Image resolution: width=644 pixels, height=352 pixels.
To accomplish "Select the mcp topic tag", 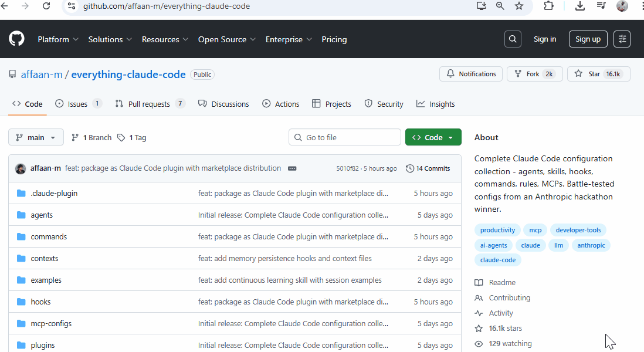I will pos(535,230).
